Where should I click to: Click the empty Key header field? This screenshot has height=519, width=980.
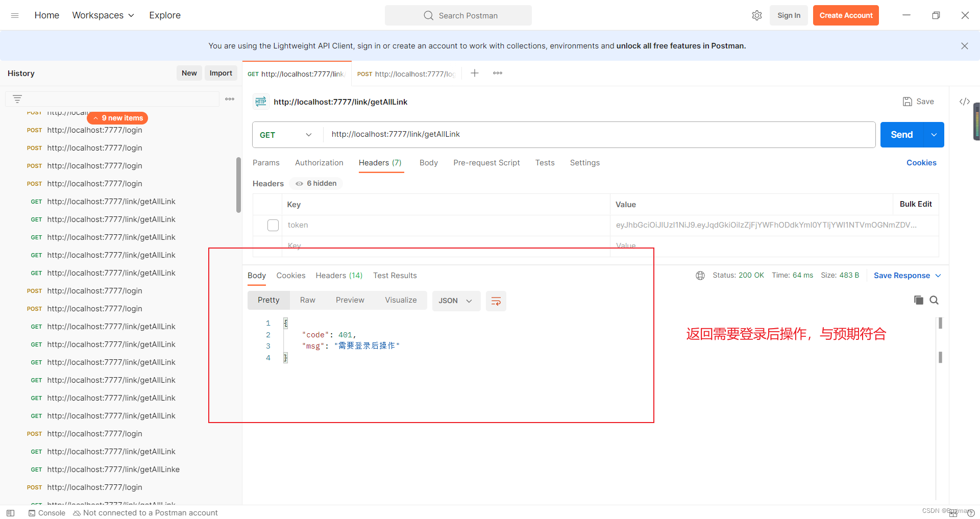tap(446, 246)
